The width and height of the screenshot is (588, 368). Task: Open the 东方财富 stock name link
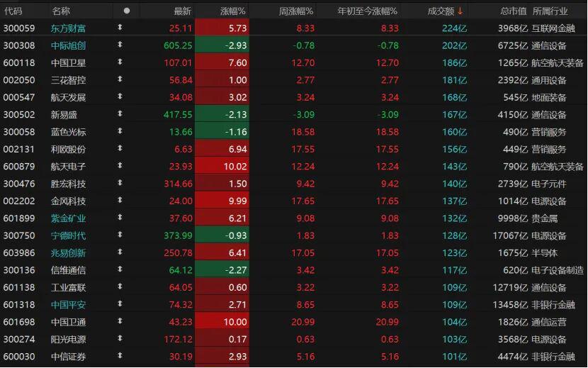pyautogui.click(x=69, y=28)
